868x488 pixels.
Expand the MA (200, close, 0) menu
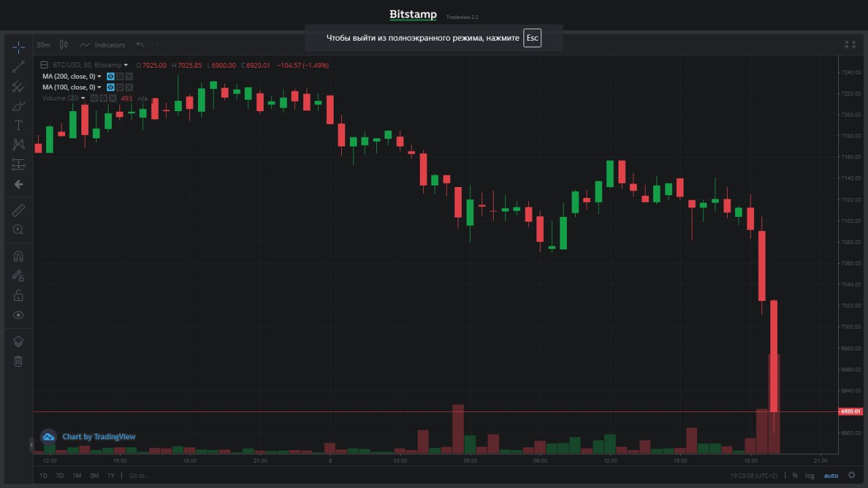[99, 77]
